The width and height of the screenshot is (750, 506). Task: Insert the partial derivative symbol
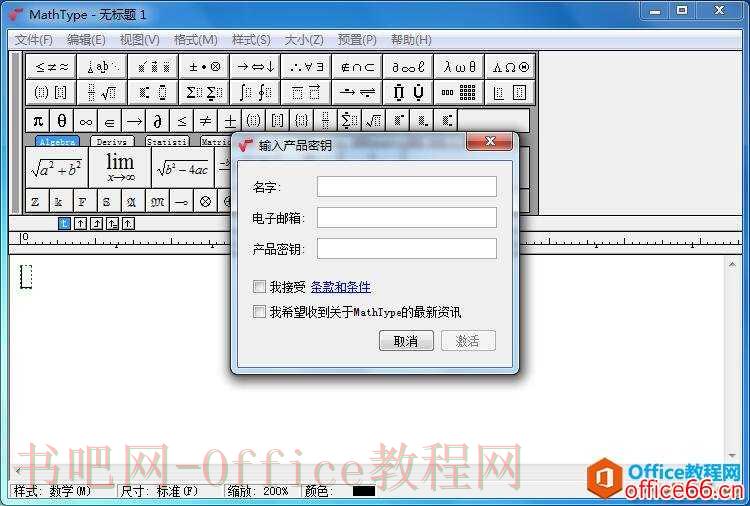[157, 121]
